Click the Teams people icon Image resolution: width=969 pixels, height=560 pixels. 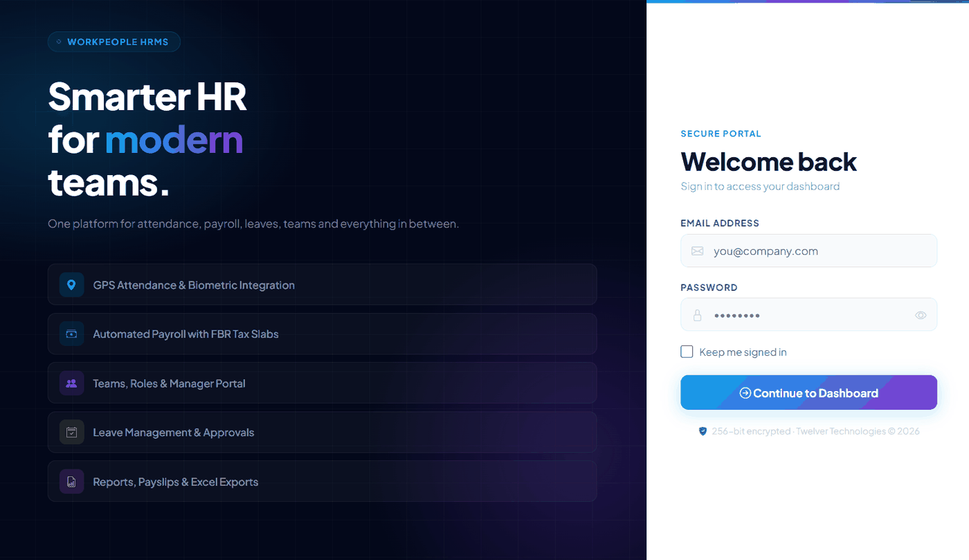(x=71, y=383)
